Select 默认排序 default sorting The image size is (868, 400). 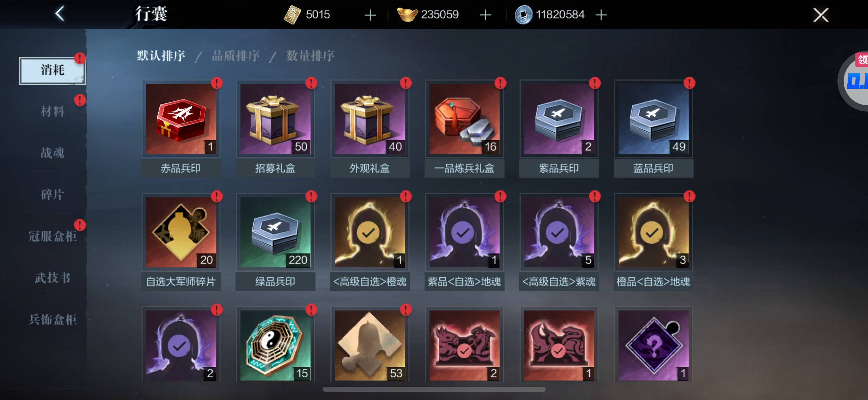[x=161, y=56]
